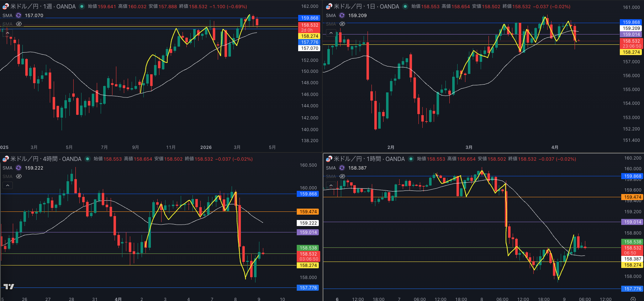Click the TradingView logo in the 4-hour chart
Image resolution: width=644 pixels, height=301 pixels.
point(9,286)
